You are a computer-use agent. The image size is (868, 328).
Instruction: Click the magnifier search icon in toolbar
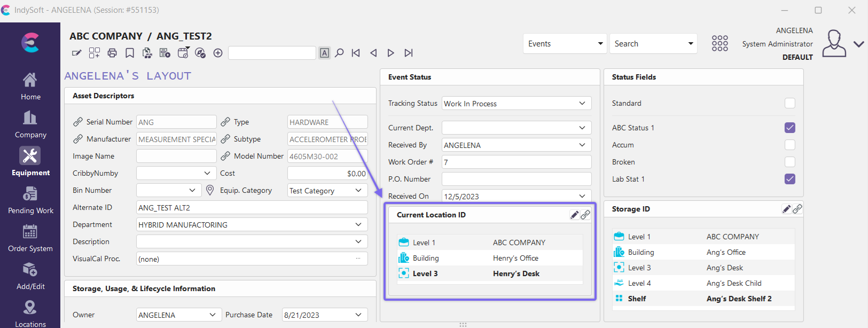(x=339, y=53)
